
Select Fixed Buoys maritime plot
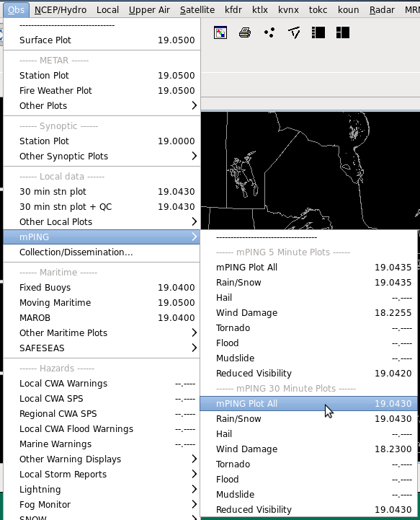(x=102, y=288)
